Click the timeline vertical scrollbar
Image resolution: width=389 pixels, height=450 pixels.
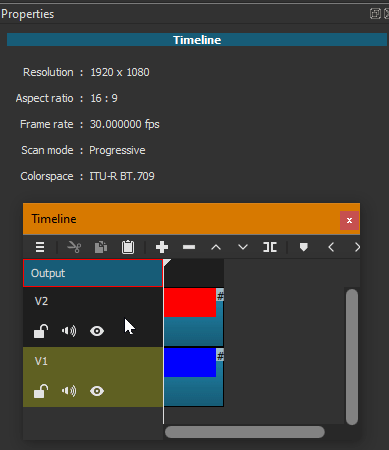click(x=352, y=357)
